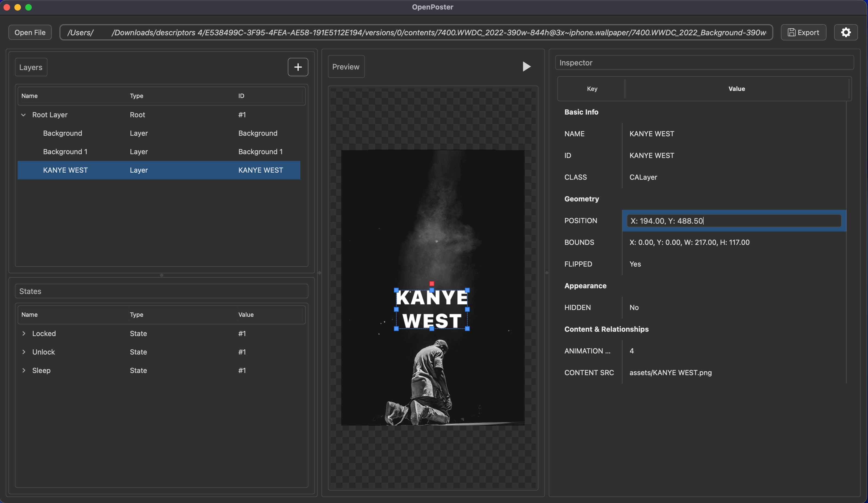Image resolution: width=868 pixels, height=503 pixels.
Task: Add a new layer with plus button
Action: click(298, 67)
